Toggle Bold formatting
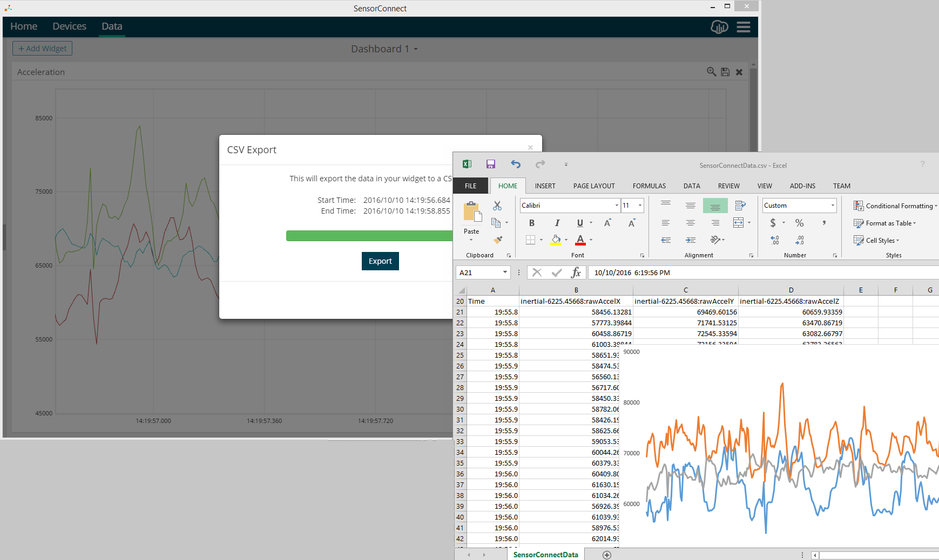 (x=531, y=223)
